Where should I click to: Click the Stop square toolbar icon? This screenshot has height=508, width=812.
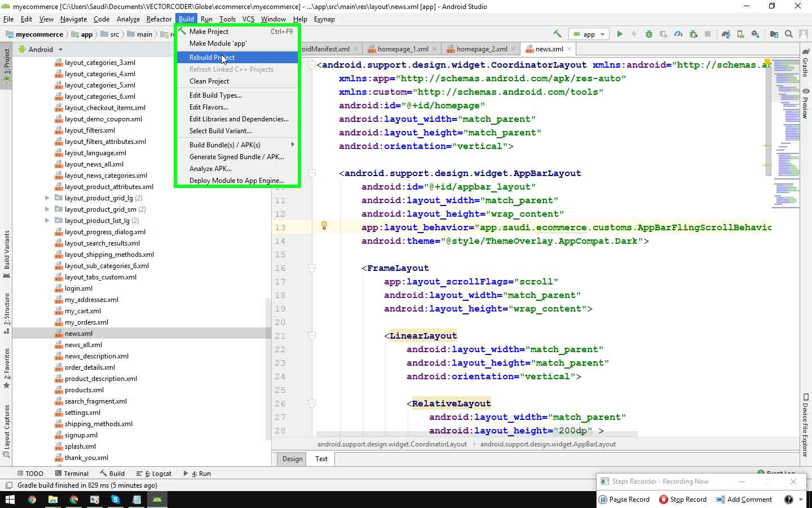coord(708,34)
